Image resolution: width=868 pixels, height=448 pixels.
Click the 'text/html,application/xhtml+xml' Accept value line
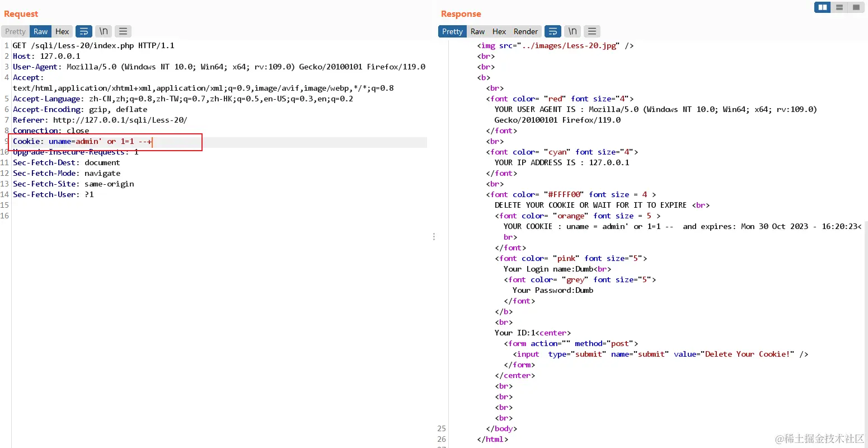point(203,88)
